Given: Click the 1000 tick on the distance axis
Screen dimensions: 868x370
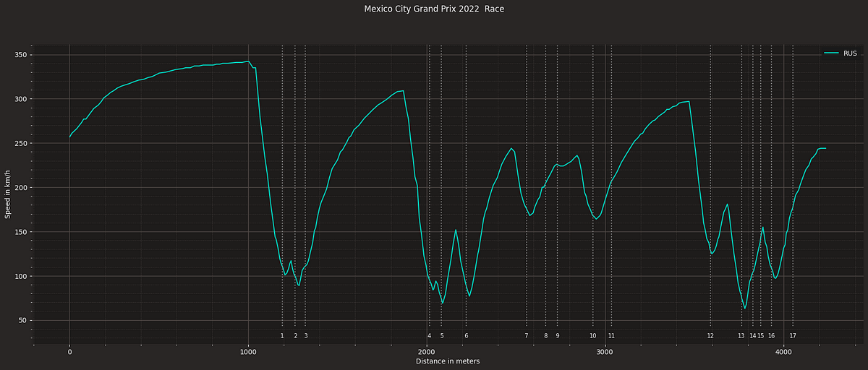Looking at the screenshot, I should click(248, 352).
